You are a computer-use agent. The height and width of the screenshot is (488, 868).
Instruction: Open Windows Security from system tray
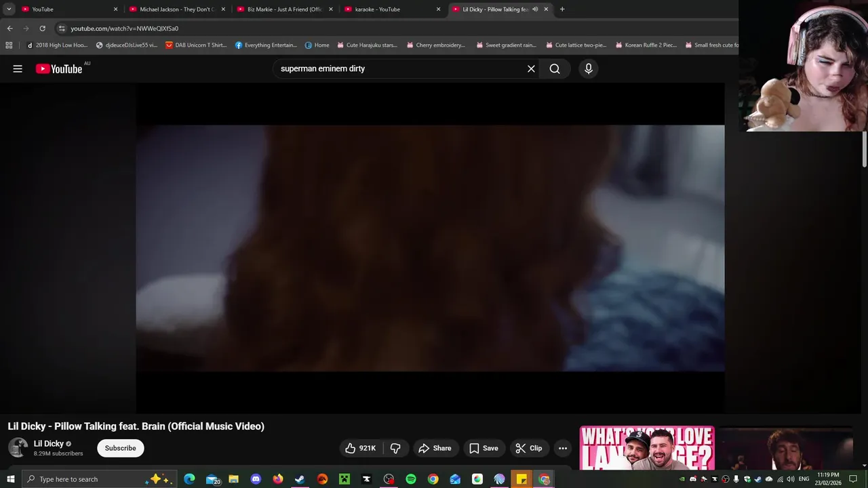point(747,479)
